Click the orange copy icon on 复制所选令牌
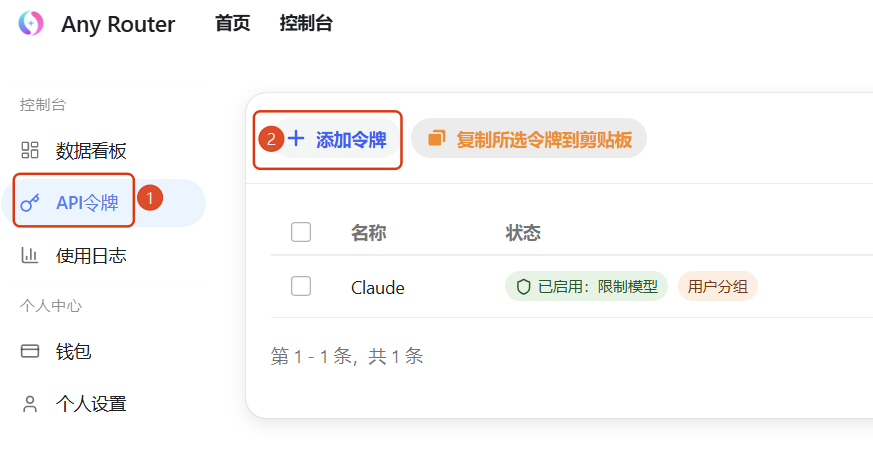 pos(437,138)
